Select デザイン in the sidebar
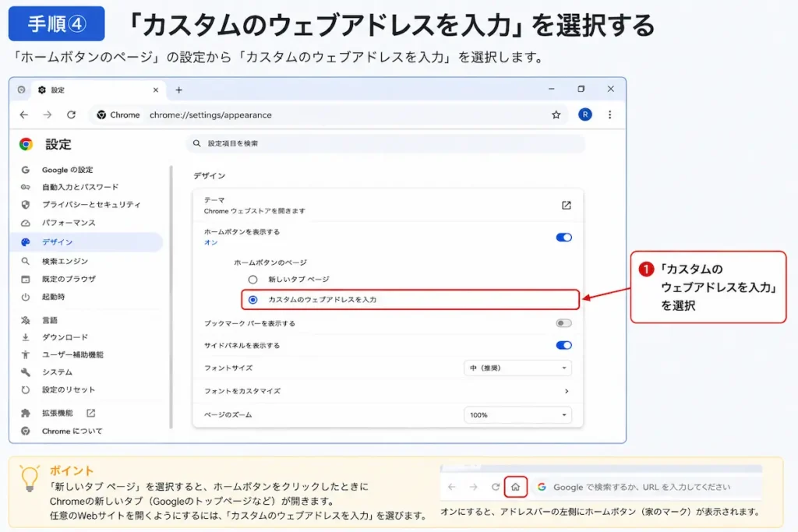Viewport: 798px width, 532px height. 87,242
